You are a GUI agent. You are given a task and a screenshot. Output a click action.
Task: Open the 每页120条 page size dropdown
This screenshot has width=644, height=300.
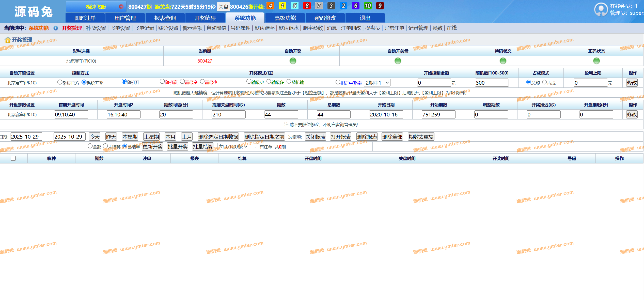(233, 147)
